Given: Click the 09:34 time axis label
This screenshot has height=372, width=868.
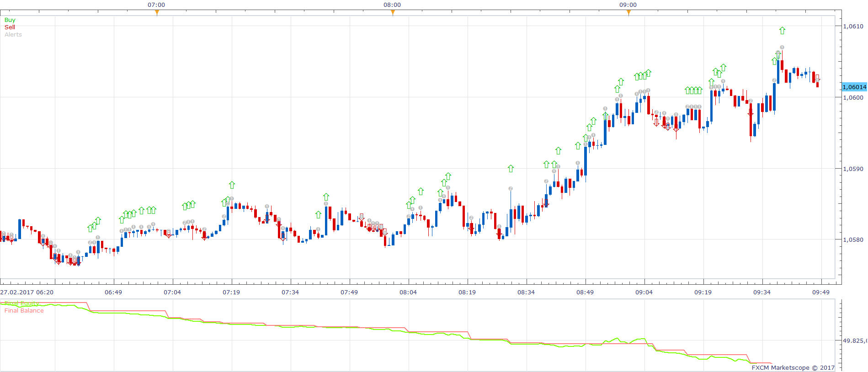Looking at the screenshot, I should tap(762, 292).
